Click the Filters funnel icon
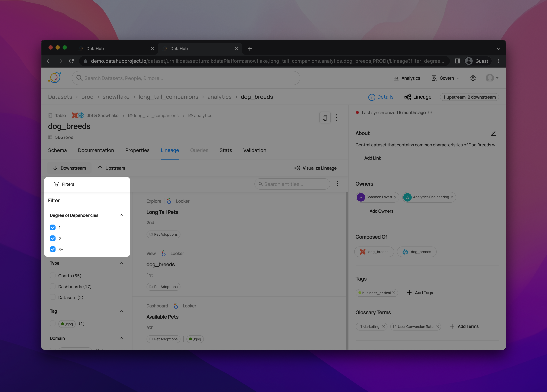This screenshot has width=547, height=392. click(57, 184)
